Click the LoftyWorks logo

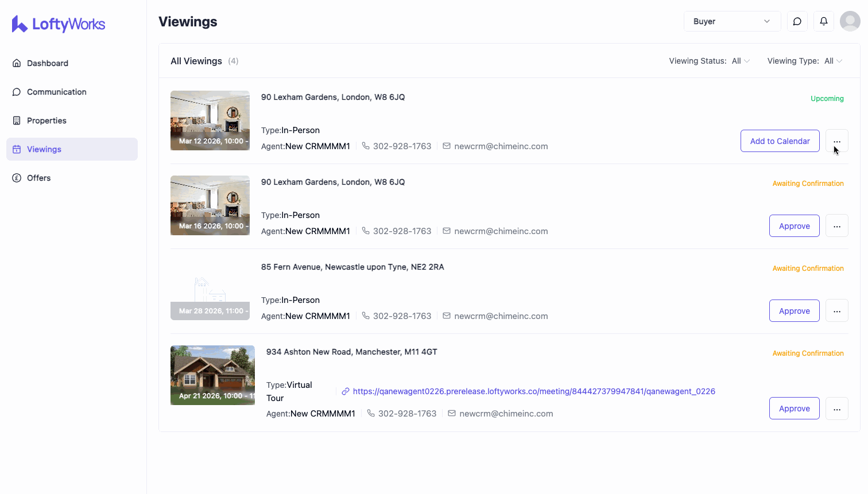click(x=59, y=24)
